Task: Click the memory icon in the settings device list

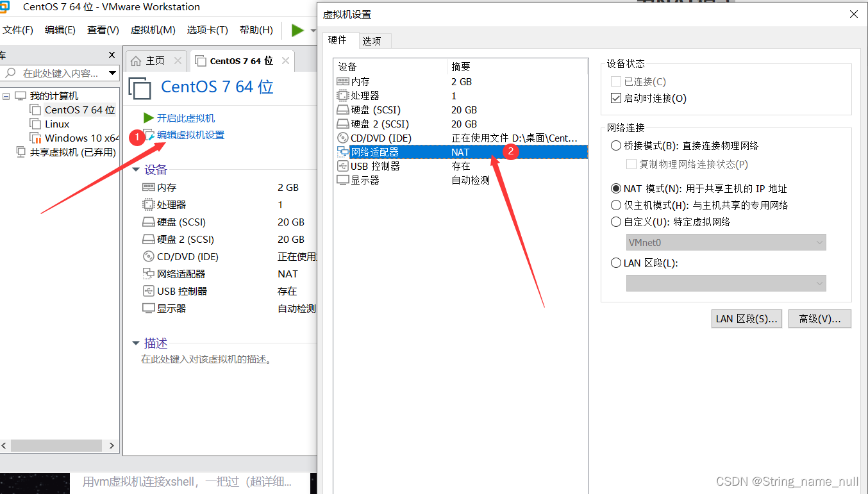Action: point(343,81)
